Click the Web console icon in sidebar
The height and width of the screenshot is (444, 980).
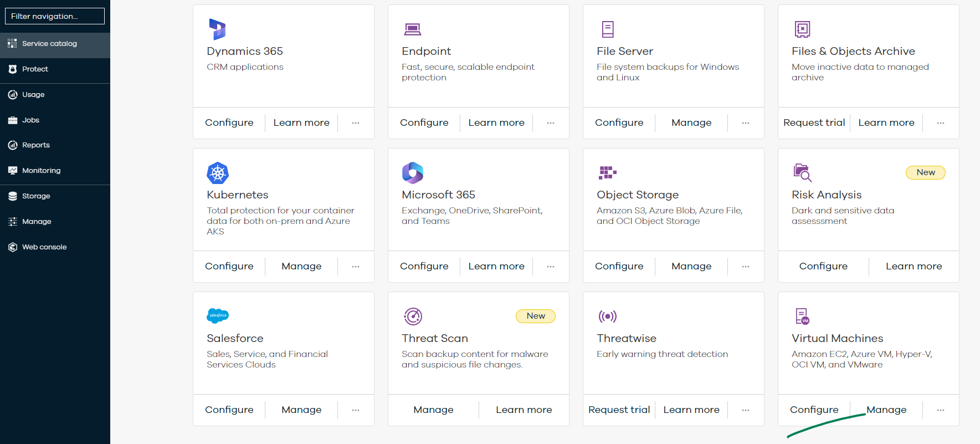(x=13, y=247)
